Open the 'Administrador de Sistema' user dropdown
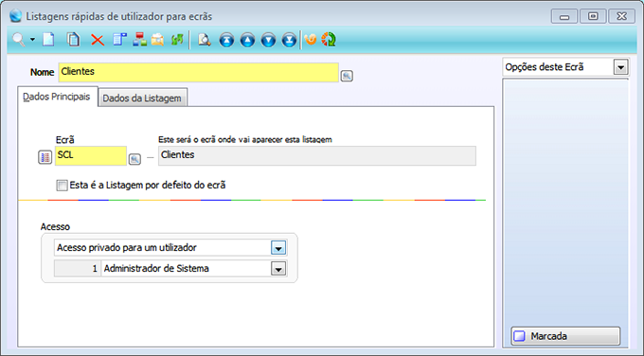The width and height of the screenshot is (644, 356). pyautogui.click(x=278, y=269)
